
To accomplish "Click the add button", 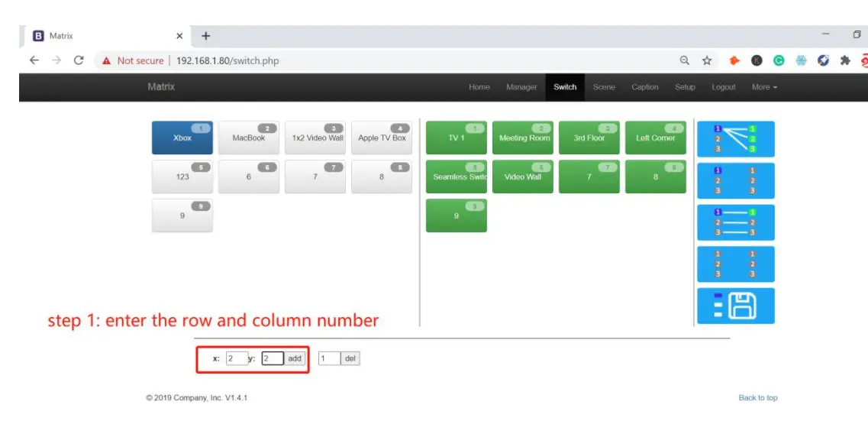I will 295,358.
